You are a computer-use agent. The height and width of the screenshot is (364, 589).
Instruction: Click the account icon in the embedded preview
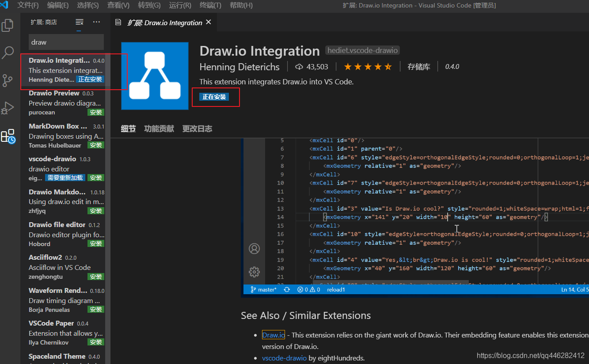255,249
